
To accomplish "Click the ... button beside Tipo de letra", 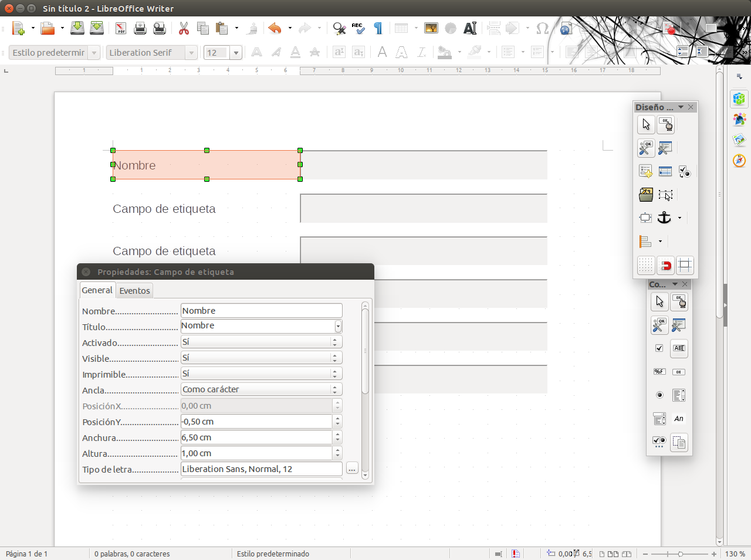I will tap(351, 469).
